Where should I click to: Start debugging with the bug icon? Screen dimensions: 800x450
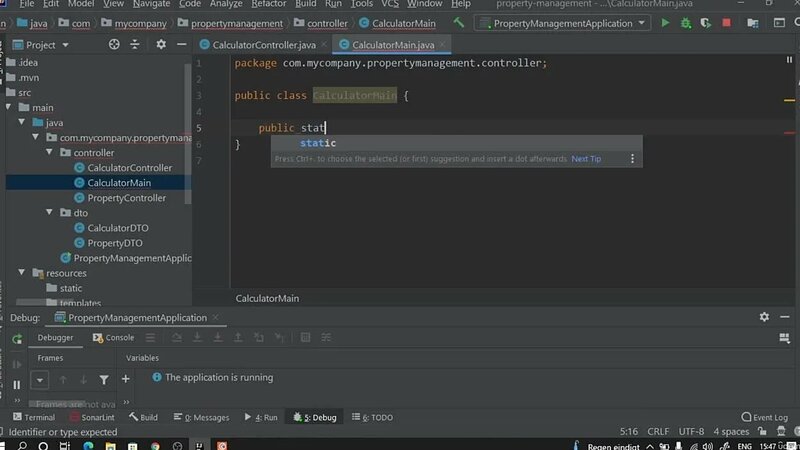coord(686,23)
